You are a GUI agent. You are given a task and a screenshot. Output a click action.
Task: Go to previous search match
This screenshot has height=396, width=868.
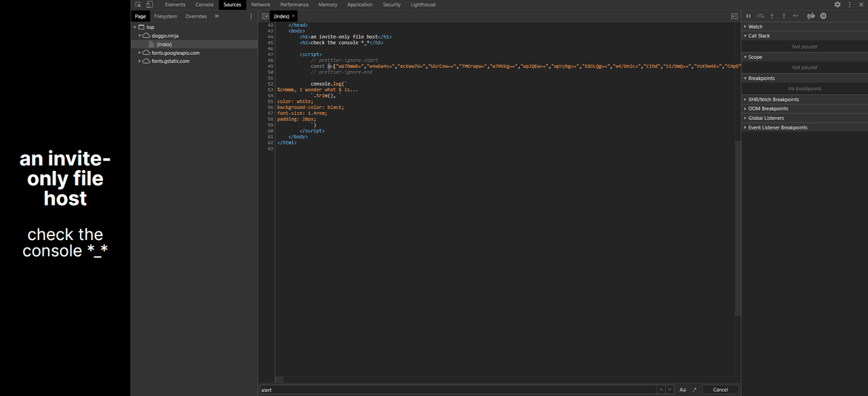[661, 390]
